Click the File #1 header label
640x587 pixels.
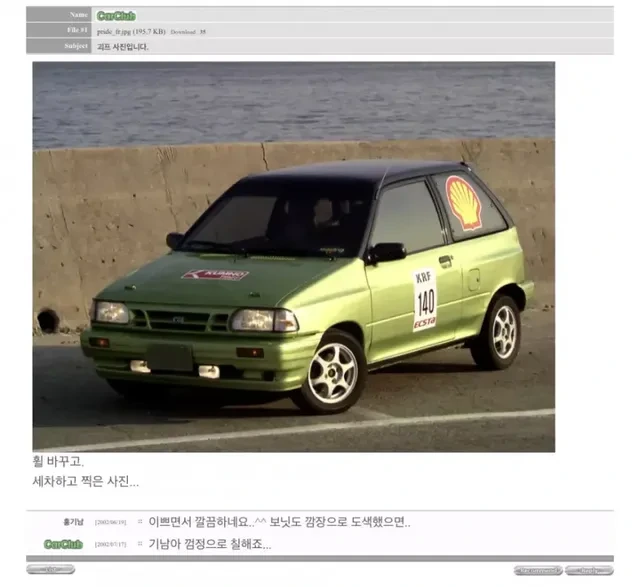pos(77,30)
